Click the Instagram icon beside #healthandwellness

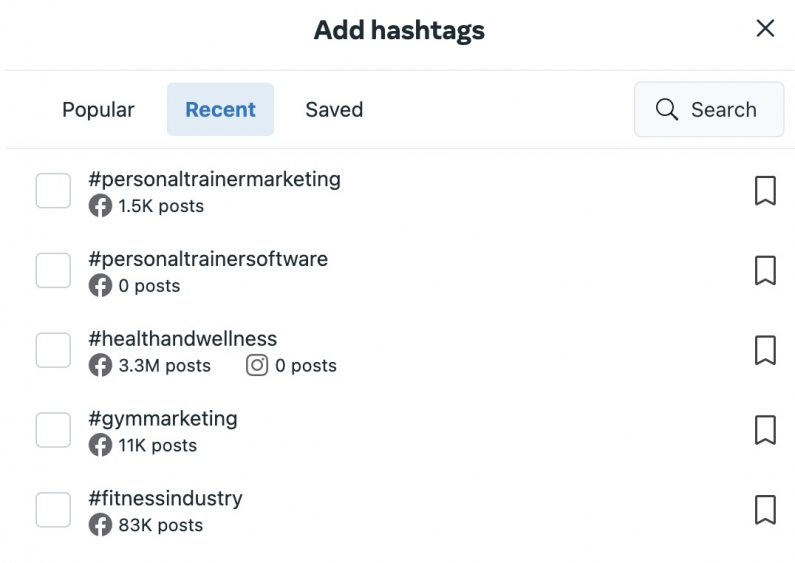tap(257, 366)
